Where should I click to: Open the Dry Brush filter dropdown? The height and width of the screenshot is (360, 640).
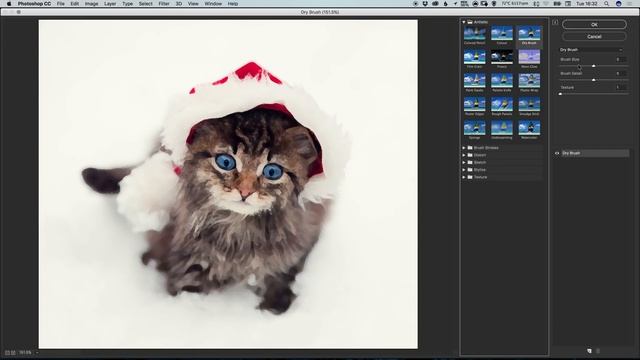point(591,50)
